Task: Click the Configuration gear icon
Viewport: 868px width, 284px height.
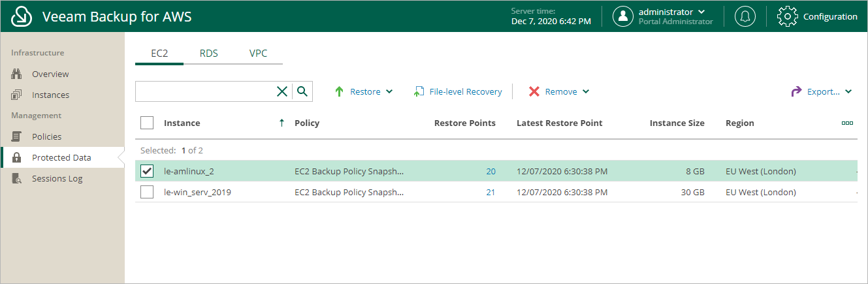Action: pyautogui.click(x=788, y=16)
